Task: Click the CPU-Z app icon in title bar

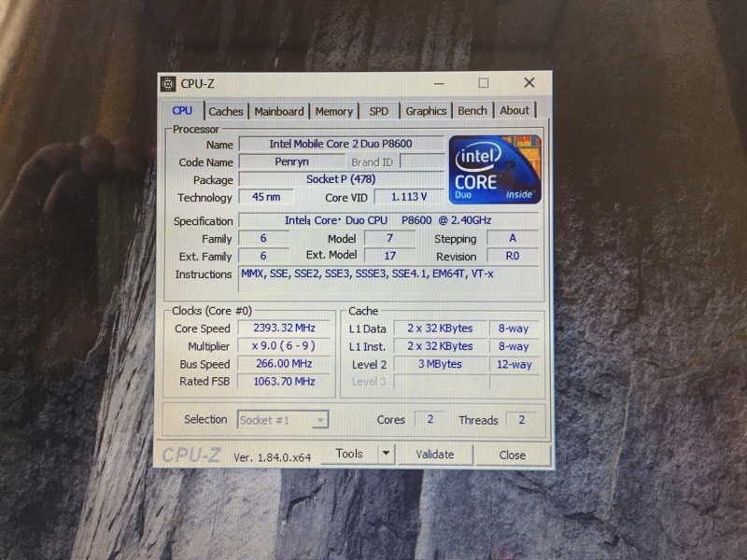Action: (168, 84)
